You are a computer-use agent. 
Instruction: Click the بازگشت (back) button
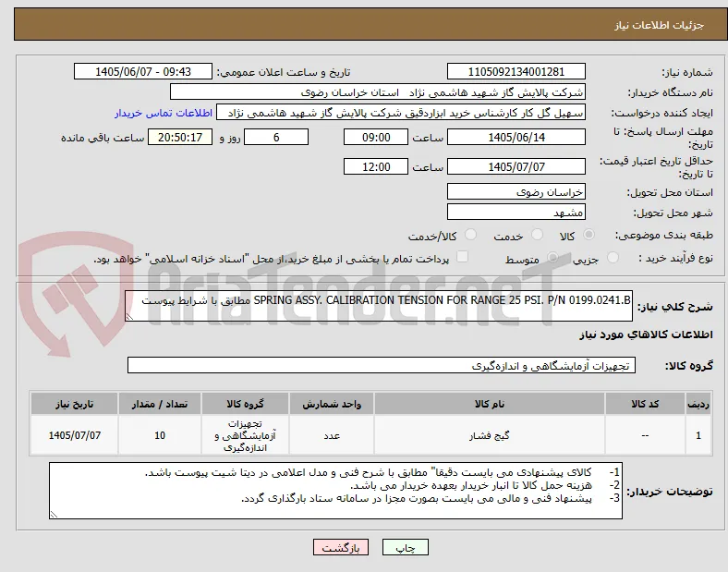[x=341, y=547]
